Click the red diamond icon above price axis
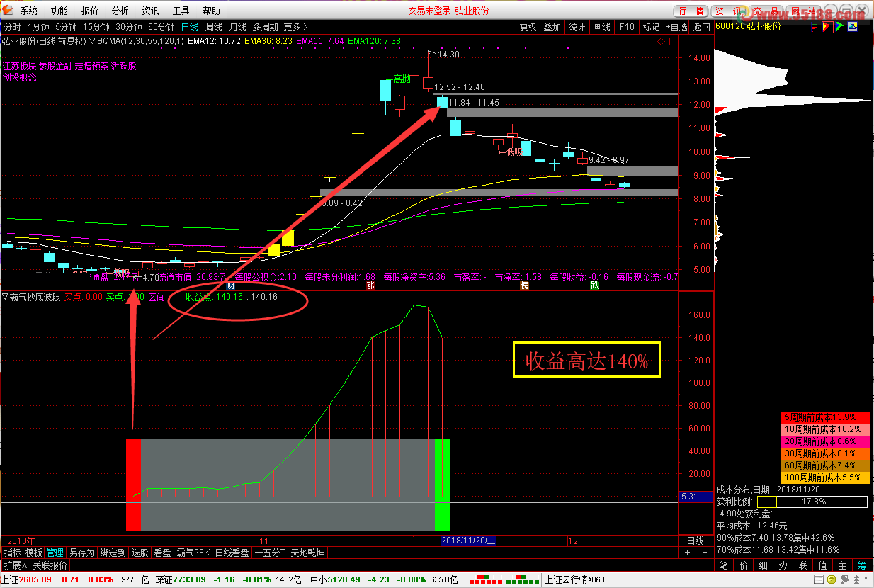The image size is (874, 588). (661, 42)
